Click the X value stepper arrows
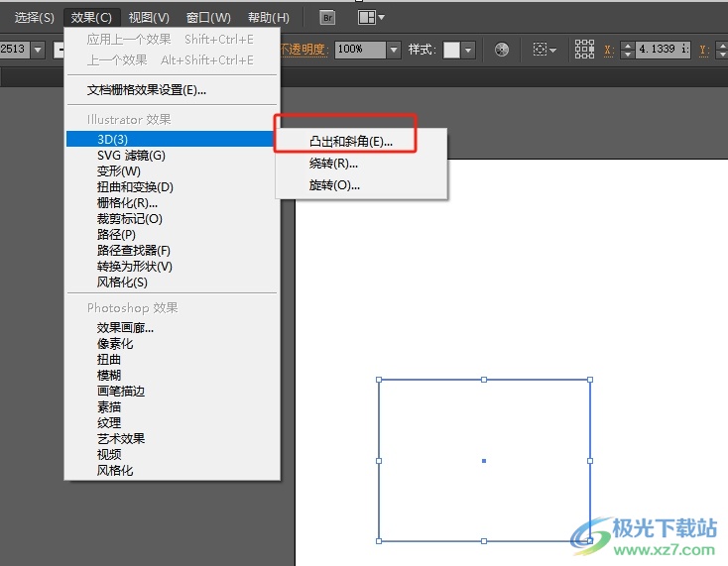 click(x=628, y=50)
